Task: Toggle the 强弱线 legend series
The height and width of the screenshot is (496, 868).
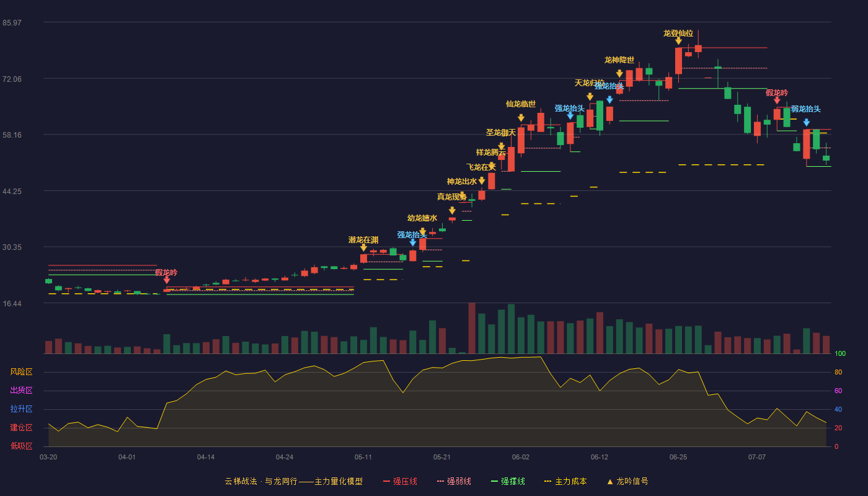Action: coord(454,481)
